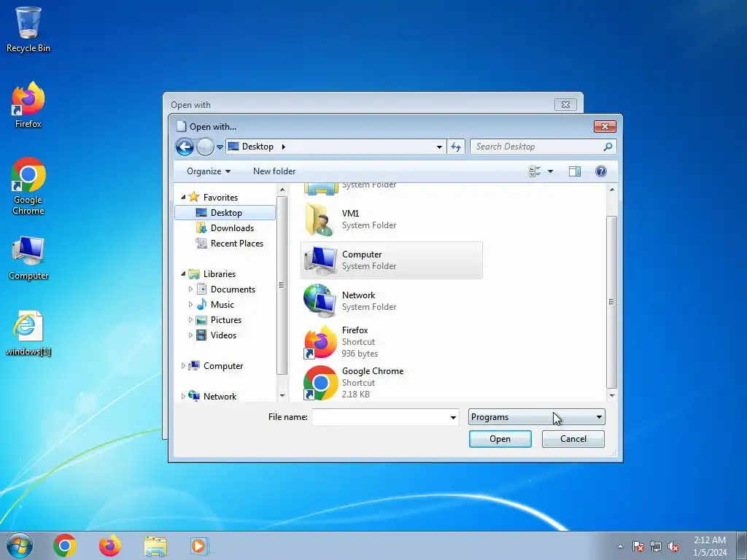Select the VM1 folder icon in file list
Viewport: 747px width, 560px height.
coord(320,219)
